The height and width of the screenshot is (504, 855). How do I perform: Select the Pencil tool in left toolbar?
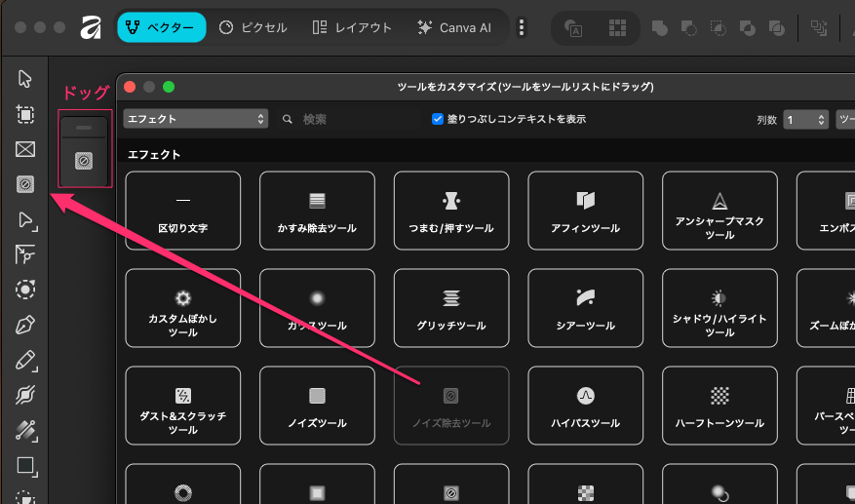(25, 361)
